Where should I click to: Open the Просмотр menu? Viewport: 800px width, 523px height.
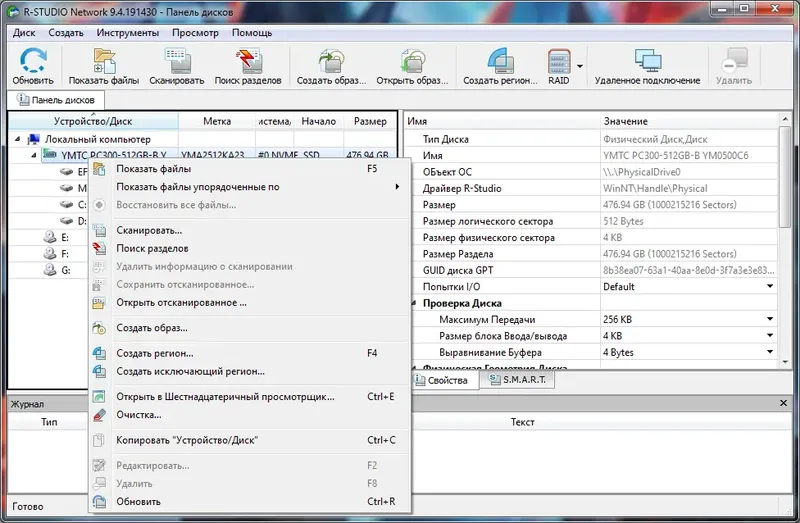195,33
